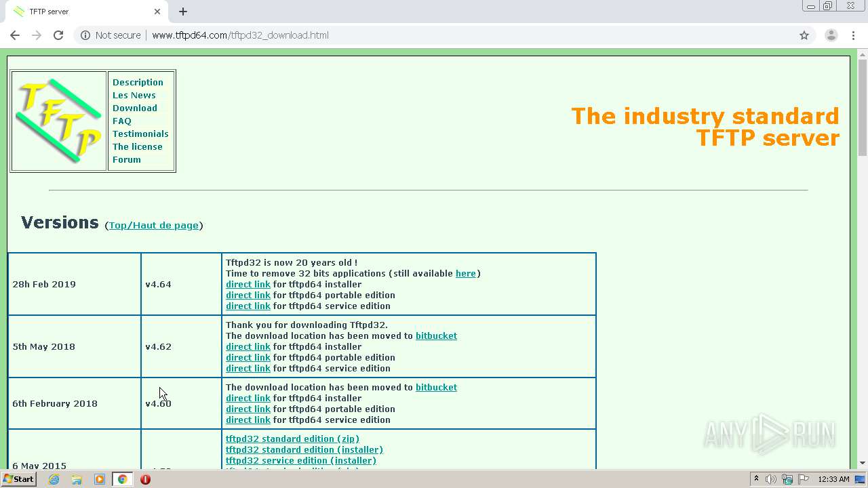Image resolution: width=868 pixels, height=488 pixels.
Task: Select the 5th May 2018 date cell
Action: tap(75, 346)
